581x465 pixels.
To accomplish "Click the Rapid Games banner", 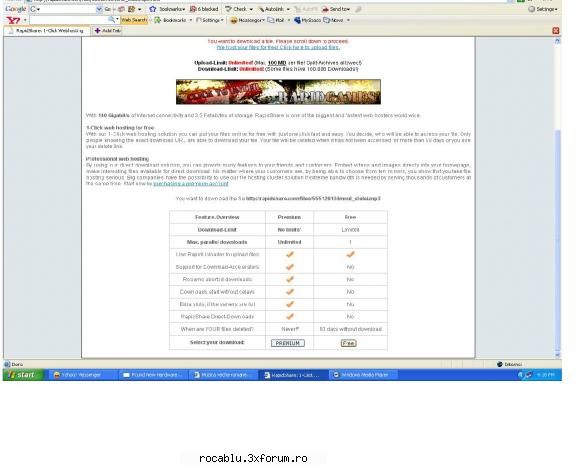I will click(278, 92).
